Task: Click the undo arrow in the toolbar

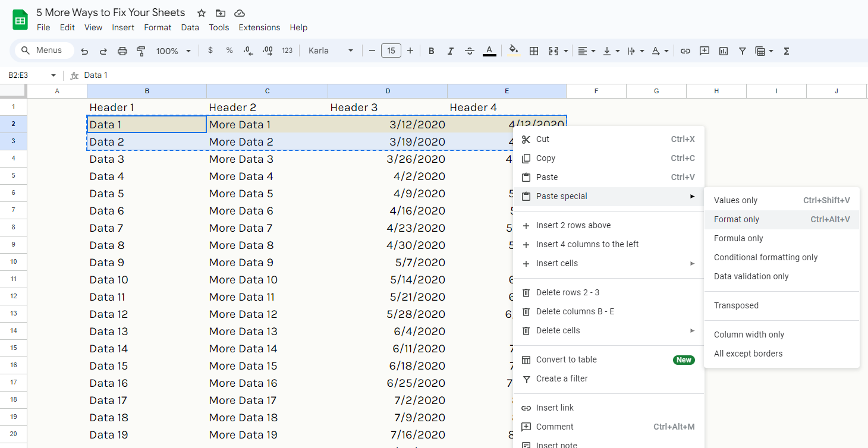Action: click(84, 51)
